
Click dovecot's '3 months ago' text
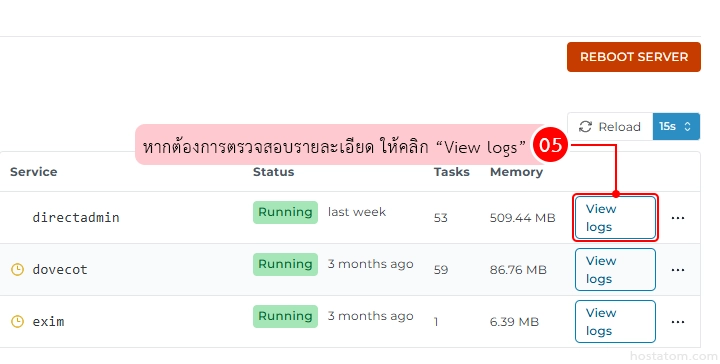click(371, 264)
